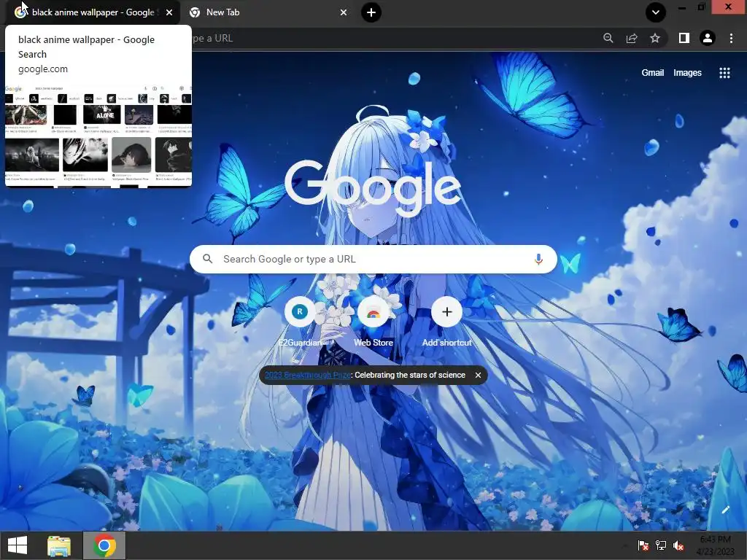Image resolution: width=747 pixels, height=560 pixels.
Task: Open the Gmail link
Action: 653,73
